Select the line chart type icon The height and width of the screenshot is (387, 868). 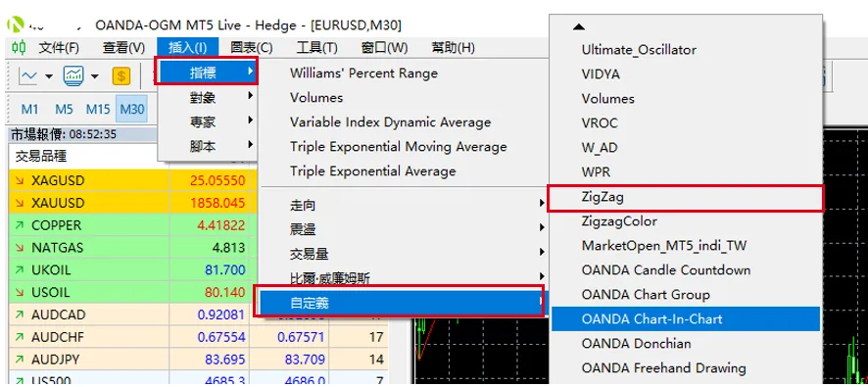click(27, 75)
